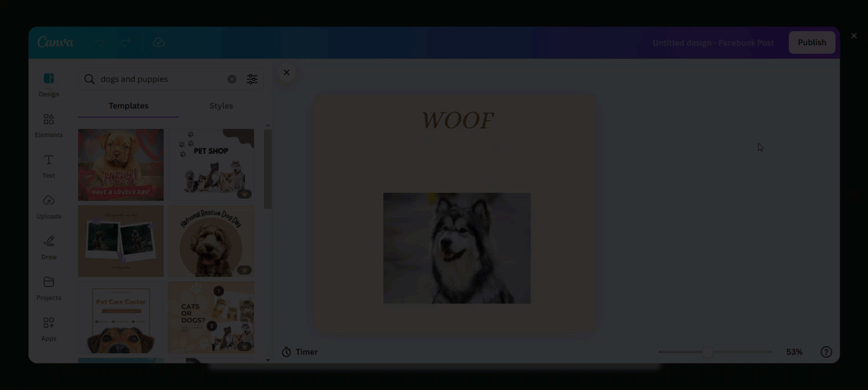Screen dimensions: 868x390
Task: Click the crown badge on Rescue Dog Day template
Action: point(245,270)
